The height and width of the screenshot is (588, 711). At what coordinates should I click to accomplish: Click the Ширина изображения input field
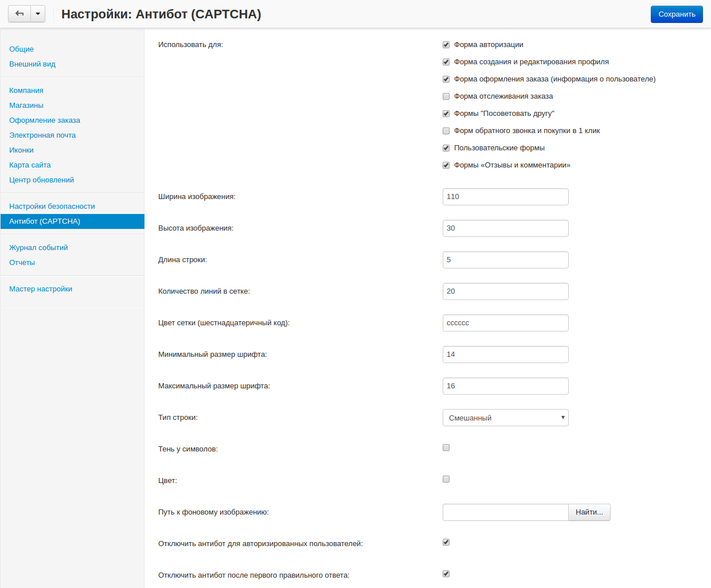pos(505,197)
